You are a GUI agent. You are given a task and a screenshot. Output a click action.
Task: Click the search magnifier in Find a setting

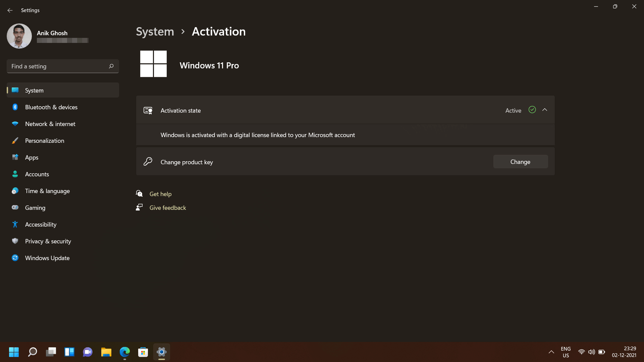pyautogui.click(x=111, y=66)
